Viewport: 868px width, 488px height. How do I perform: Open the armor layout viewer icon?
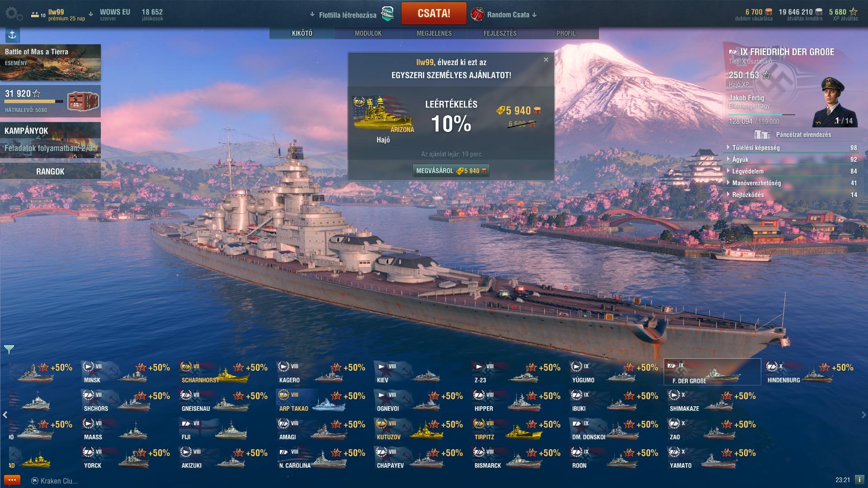click(762, 135)
